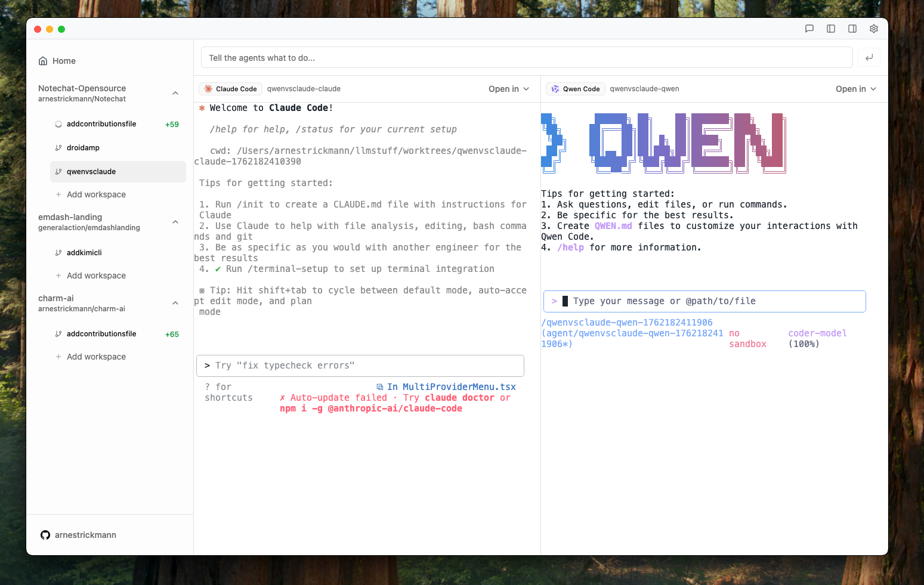Click the branch icon beside droidamp
924x585 pixels.
[x=58, y=147]
